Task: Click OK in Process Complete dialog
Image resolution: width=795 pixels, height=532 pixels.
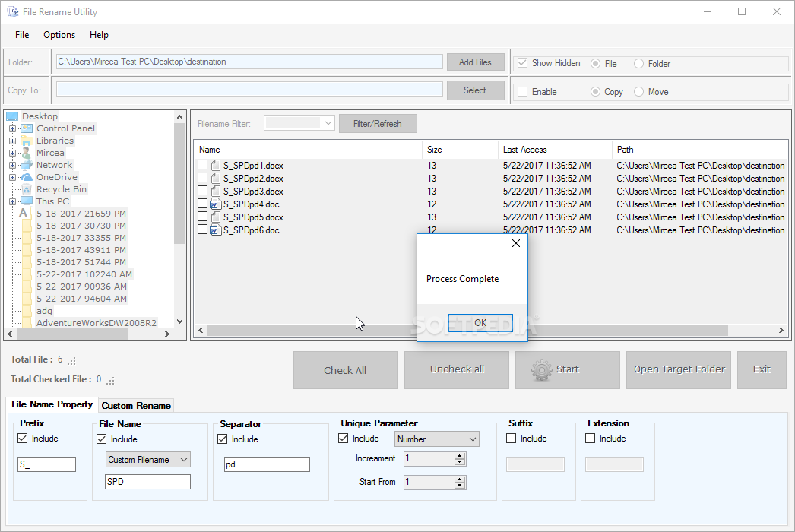Action: (480, 323)
